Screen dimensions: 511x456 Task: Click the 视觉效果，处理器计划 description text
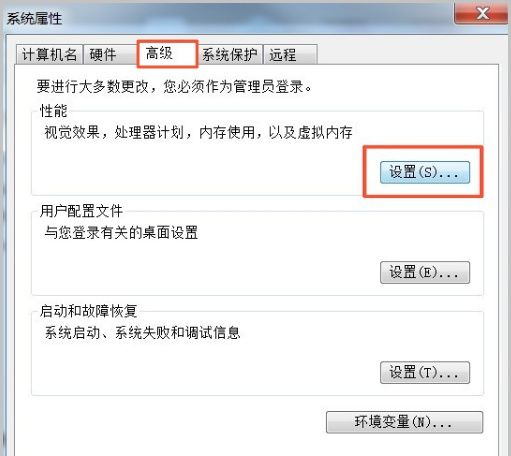(198, 132)
